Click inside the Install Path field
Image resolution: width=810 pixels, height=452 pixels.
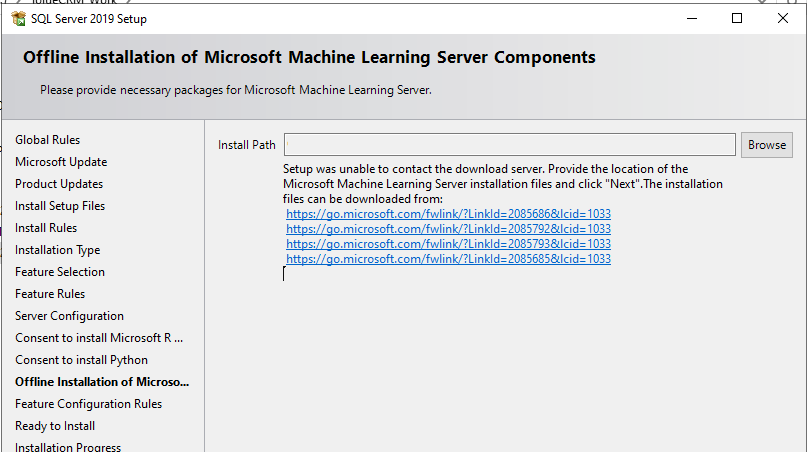(509, 145)
